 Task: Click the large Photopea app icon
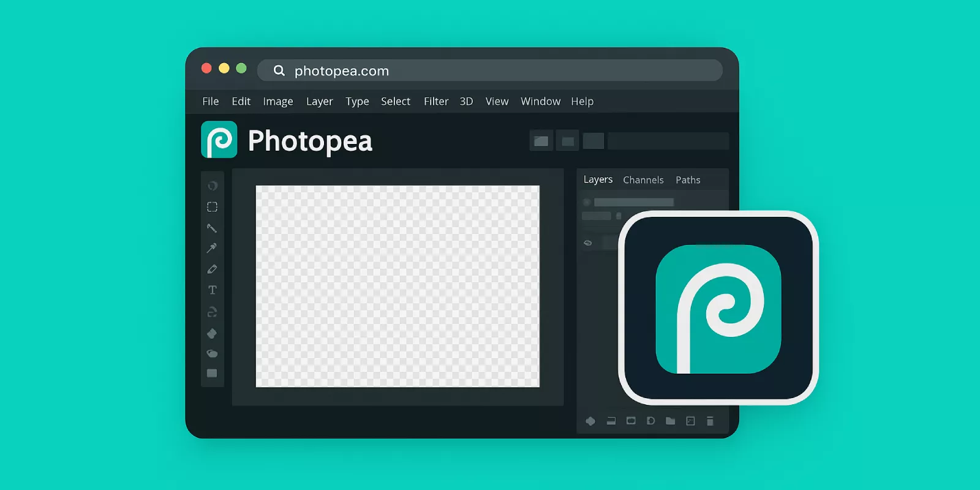coord(718,308)
